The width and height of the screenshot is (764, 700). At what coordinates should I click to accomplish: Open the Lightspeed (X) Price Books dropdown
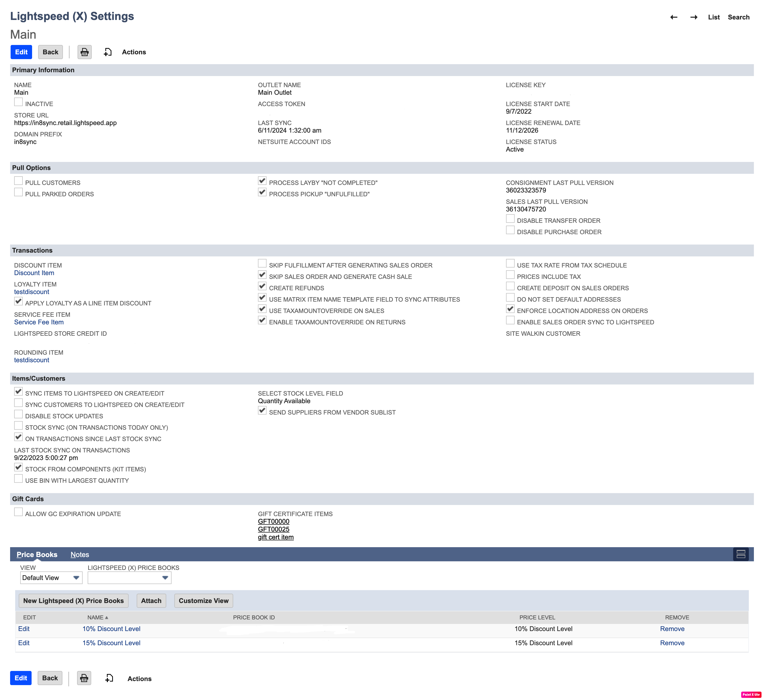click(129, 577)
